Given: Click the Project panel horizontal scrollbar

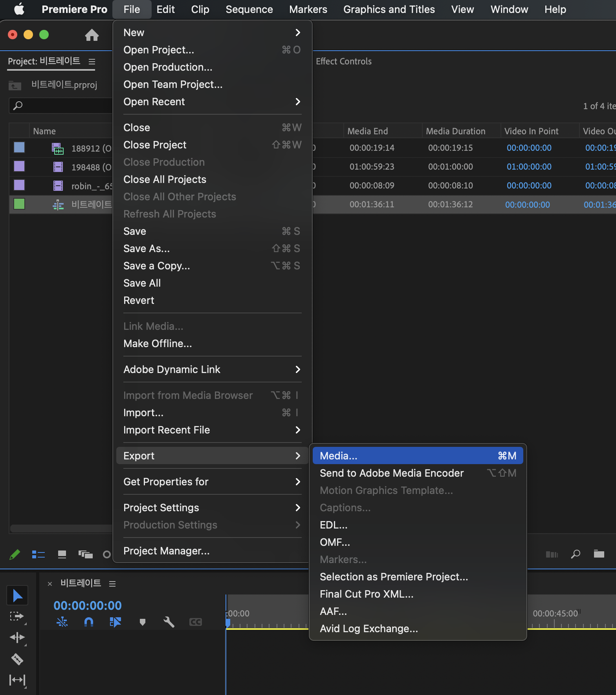Looking at the screenshot, I should point(61,529).
